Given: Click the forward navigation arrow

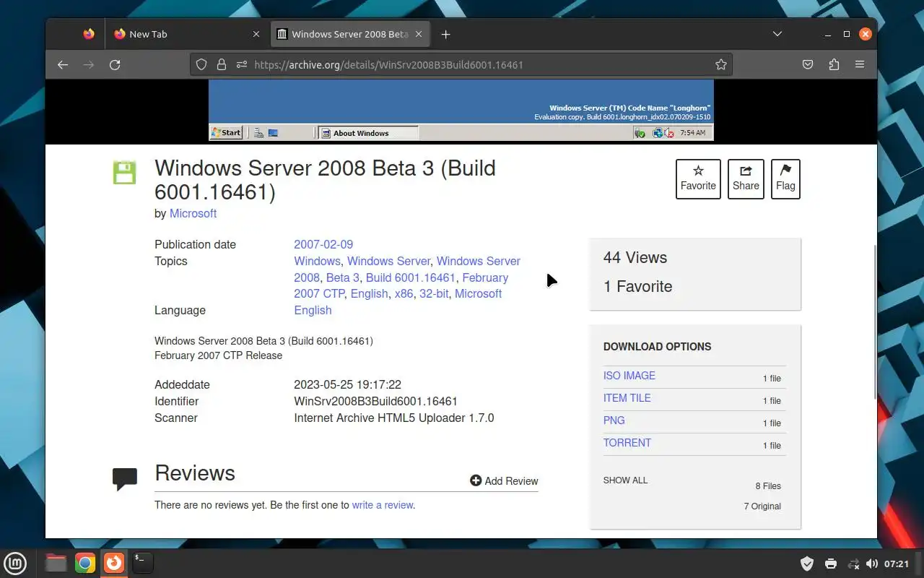Looking at the screenshot, I should pos(89,64).
